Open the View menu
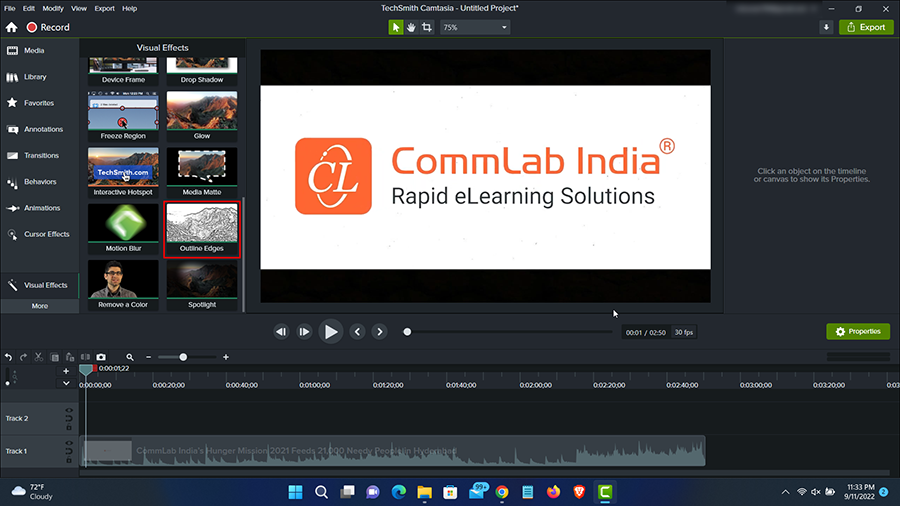 pos(79,8)
